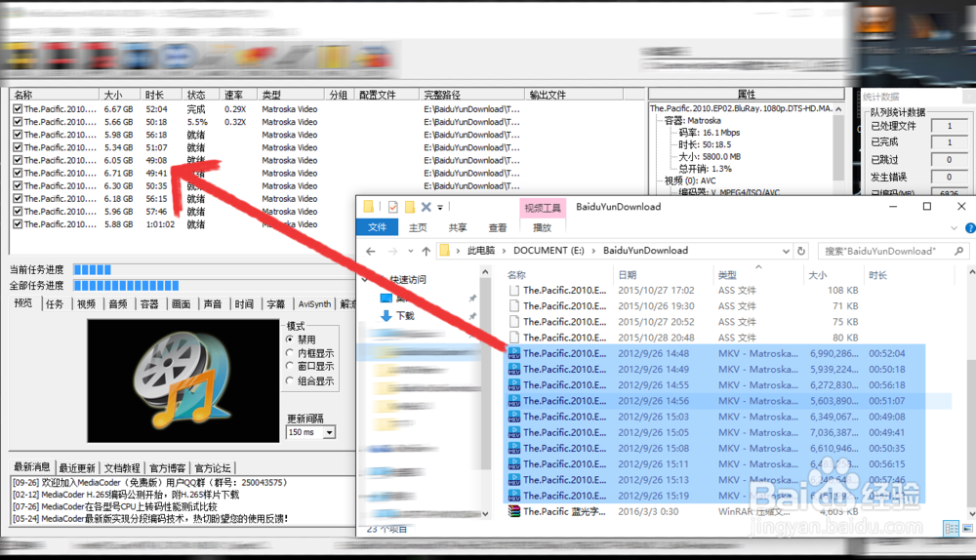Collapse the 快速访问 tree node
The width and height of the screenshot is (976, 560).
[x=365, y=279]
